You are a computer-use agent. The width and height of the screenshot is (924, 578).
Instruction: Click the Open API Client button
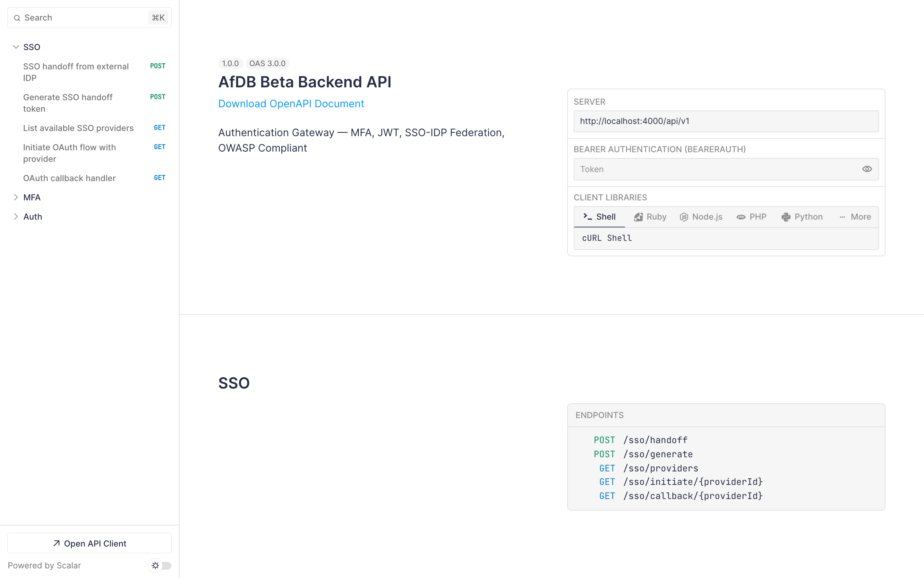pos(89,543)
